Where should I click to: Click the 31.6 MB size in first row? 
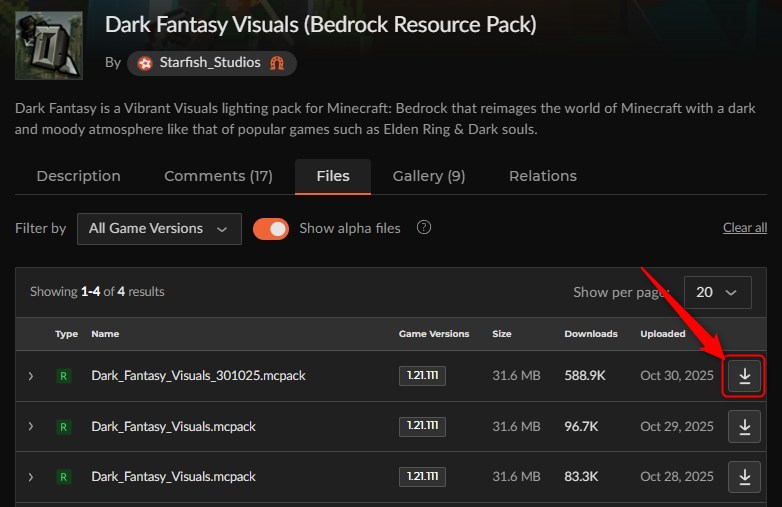click(x=516, y=376)
